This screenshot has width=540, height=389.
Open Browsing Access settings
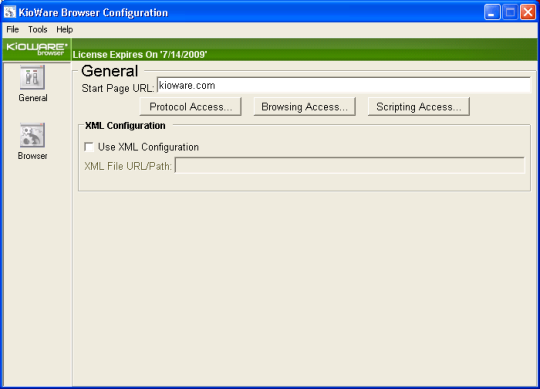(x=304, y=107)
